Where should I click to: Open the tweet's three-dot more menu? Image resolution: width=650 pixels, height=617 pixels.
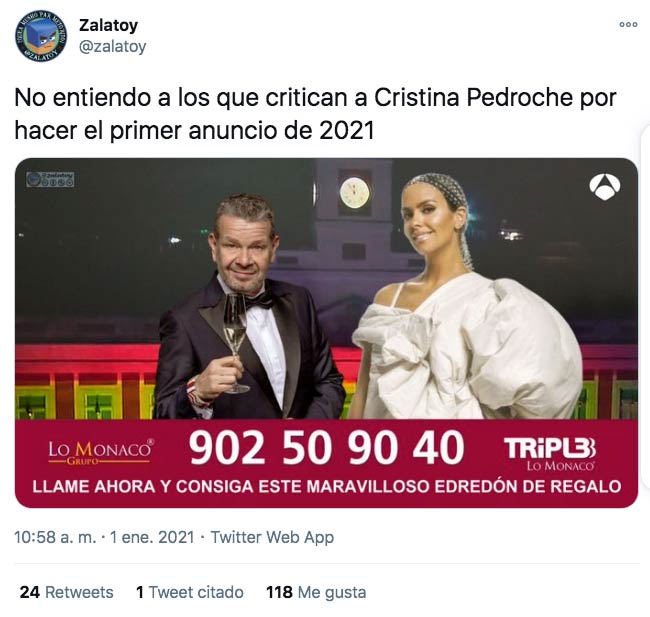(x=628, y=24)
